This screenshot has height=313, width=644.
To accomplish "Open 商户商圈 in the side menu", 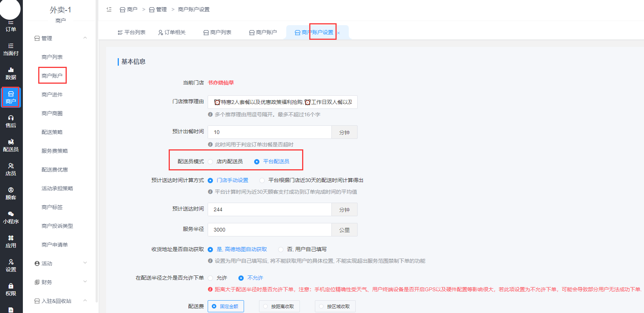I will pos(52,113).
